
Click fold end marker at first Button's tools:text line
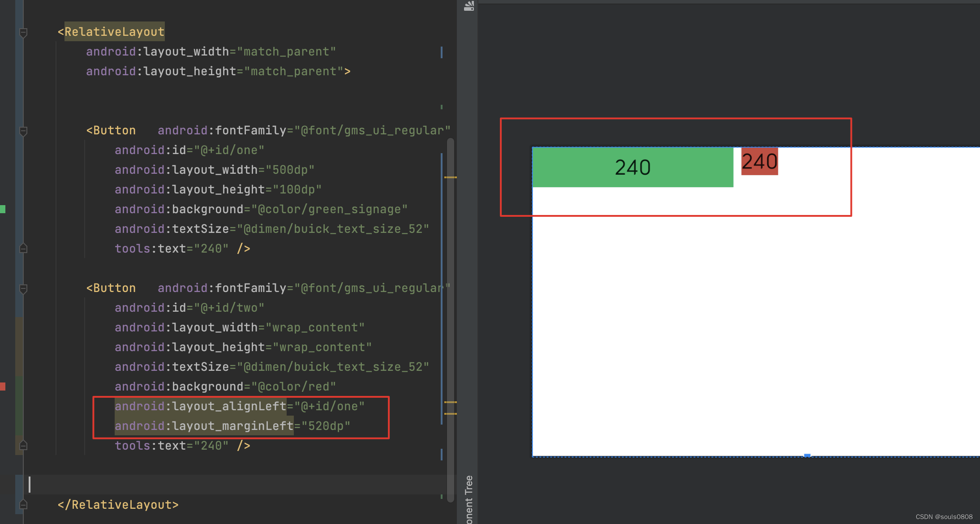pyautogui.click(x=24, y=249)
